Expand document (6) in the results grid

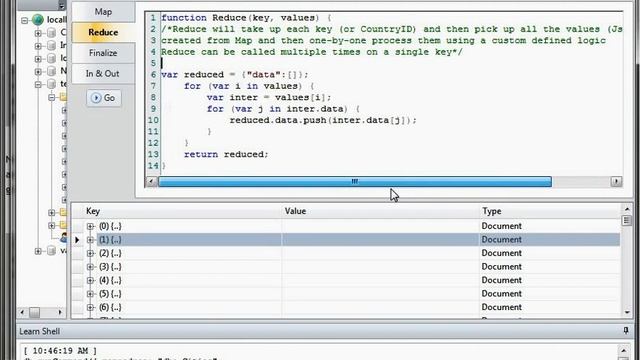pos(90,307)
